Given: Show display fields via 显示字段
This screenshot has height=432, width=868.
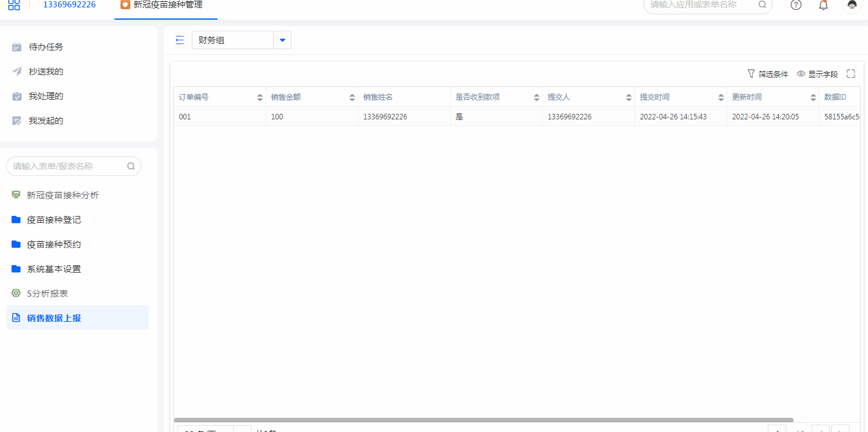Looking at the screenshot, I should (x=818, y=74).
